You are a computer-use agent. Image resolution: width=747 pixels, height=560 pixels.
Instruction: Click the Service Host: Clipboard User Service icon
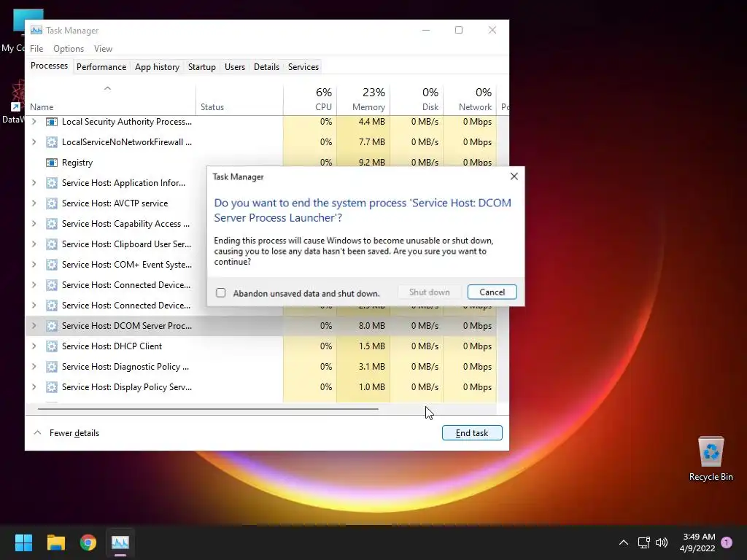[x=52, y=244]
